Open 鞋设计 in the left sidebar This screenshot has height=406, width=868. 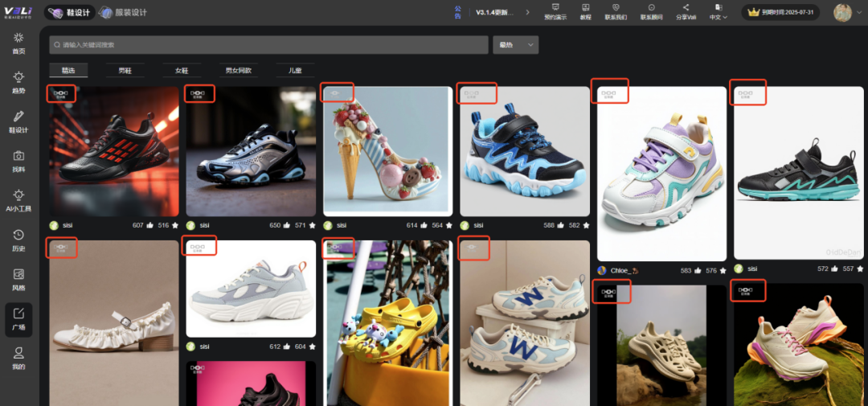[18, 122]
